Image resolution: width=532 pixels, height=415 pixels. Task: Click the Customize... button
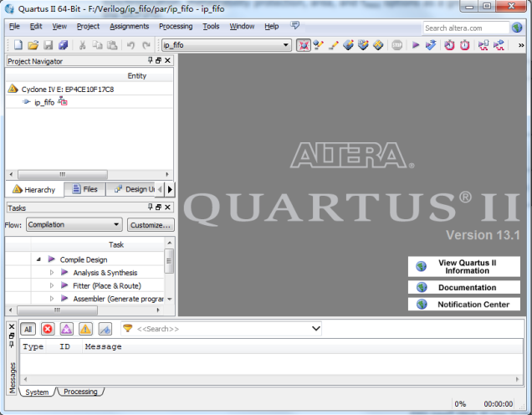151,225
